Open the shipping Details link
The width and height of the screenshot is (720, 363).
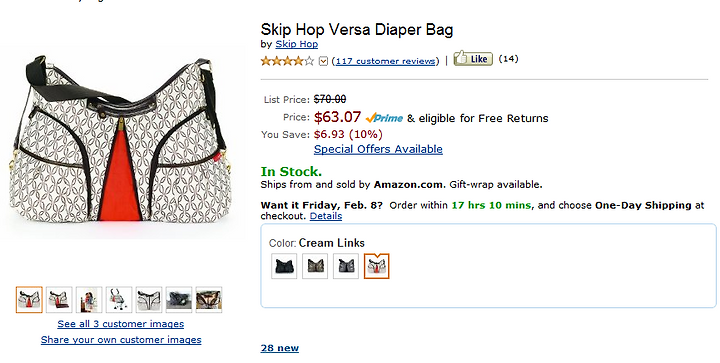click(x=326, y=216)
